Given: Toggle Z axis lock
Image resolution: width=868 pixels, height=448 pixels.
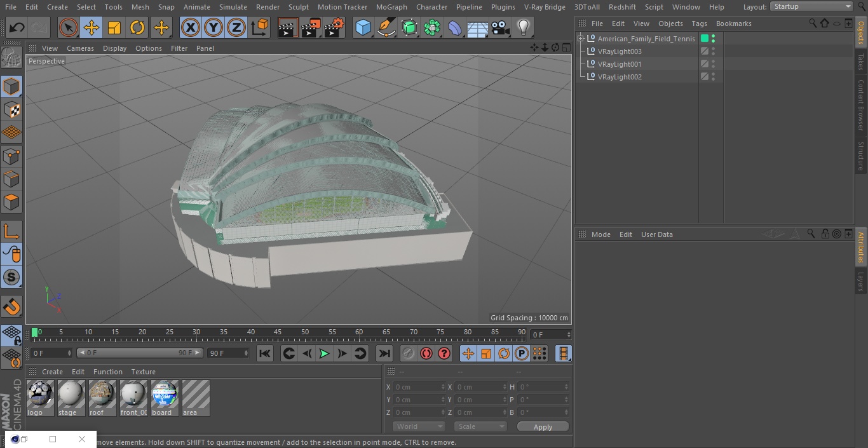Looking at the screenshot, I should 236,28.
